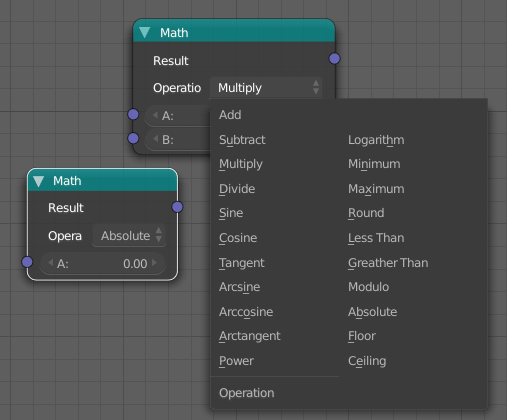Choose Arctangent from the list
Viewport: 507px width, 420px height.
[250, 336]
